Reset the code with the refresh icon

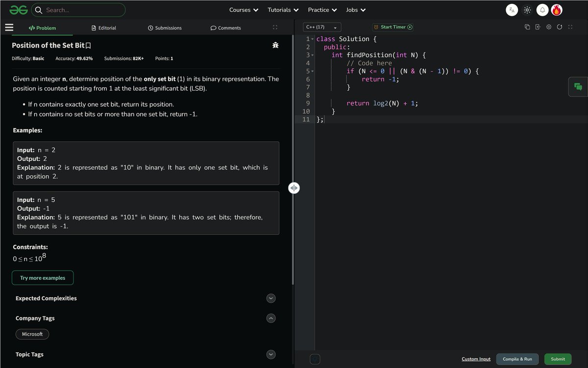coord(559,27)
